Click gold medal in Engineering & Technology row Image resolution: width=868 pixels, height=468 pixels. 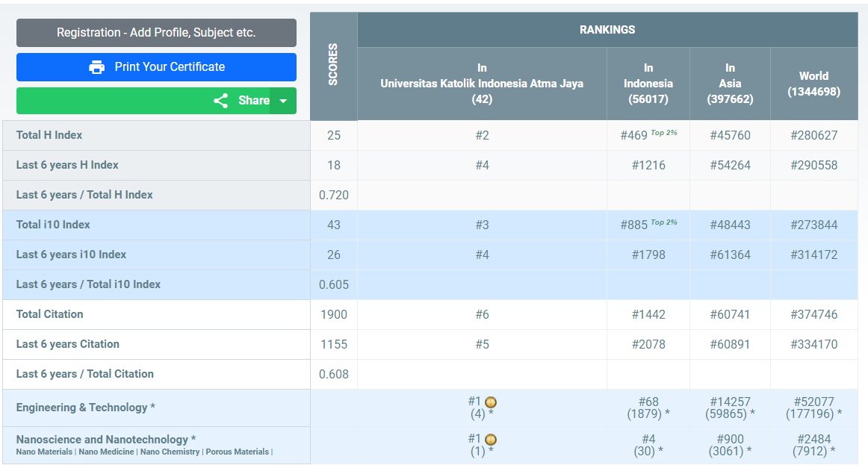[x=491, y=402]
